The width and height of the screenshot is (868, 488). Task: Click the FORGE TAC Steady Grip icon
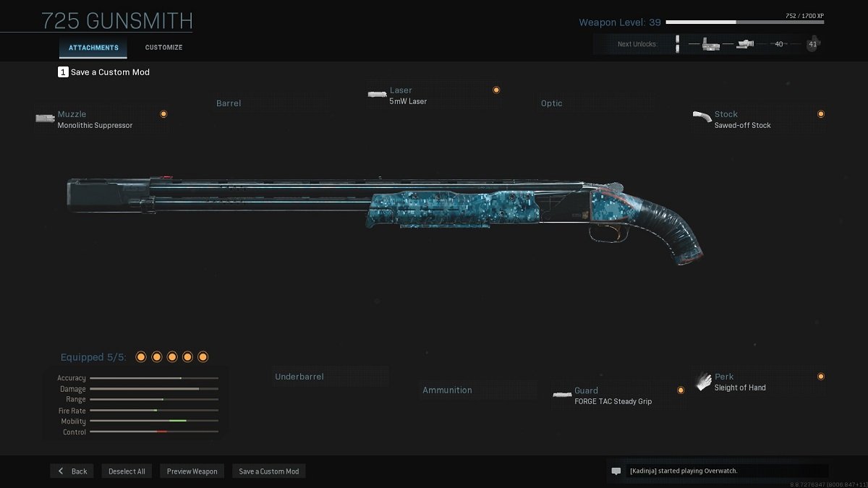pyautogui.click(x=562, y=395)
